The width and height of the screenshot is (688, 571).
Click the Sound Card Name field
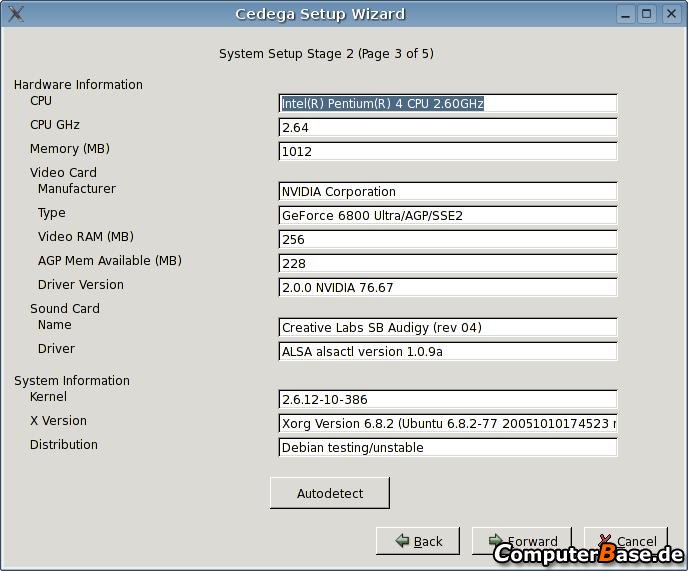tap(448, 328)
